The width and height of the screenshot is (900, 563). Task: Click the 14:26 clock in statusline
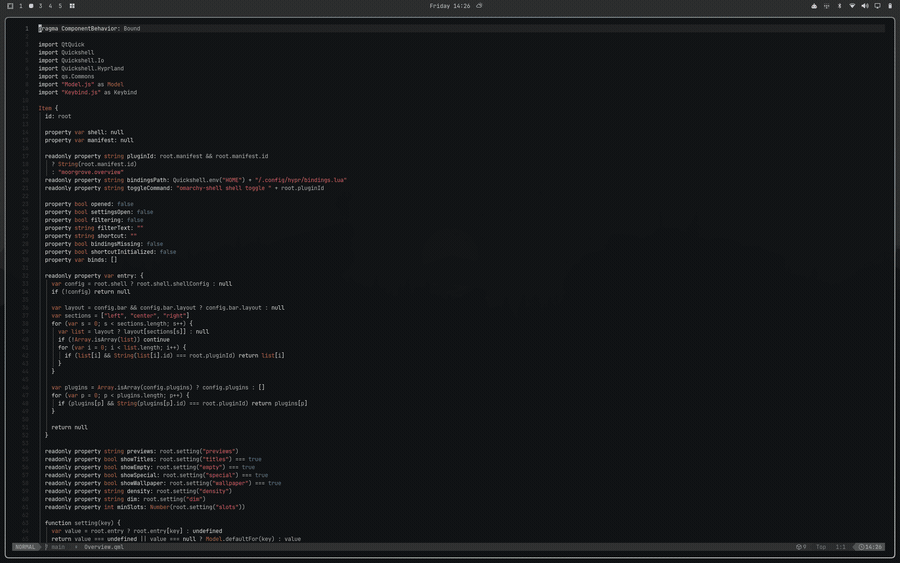click(870, 547)
